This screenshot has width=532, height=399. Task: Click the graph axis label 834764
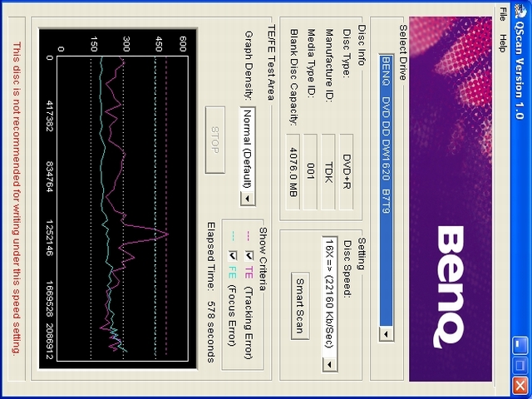point(49,176)
